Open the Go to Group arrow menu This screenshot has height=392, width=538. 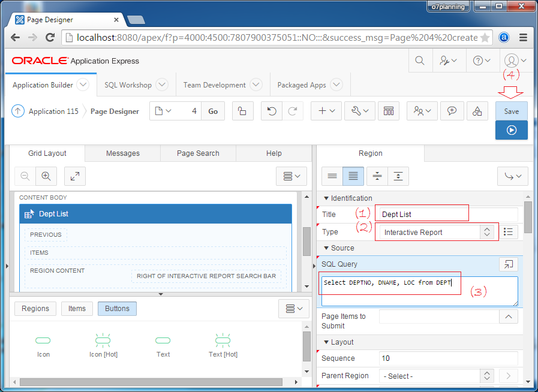pyautogui.click(x=513, y=176)
